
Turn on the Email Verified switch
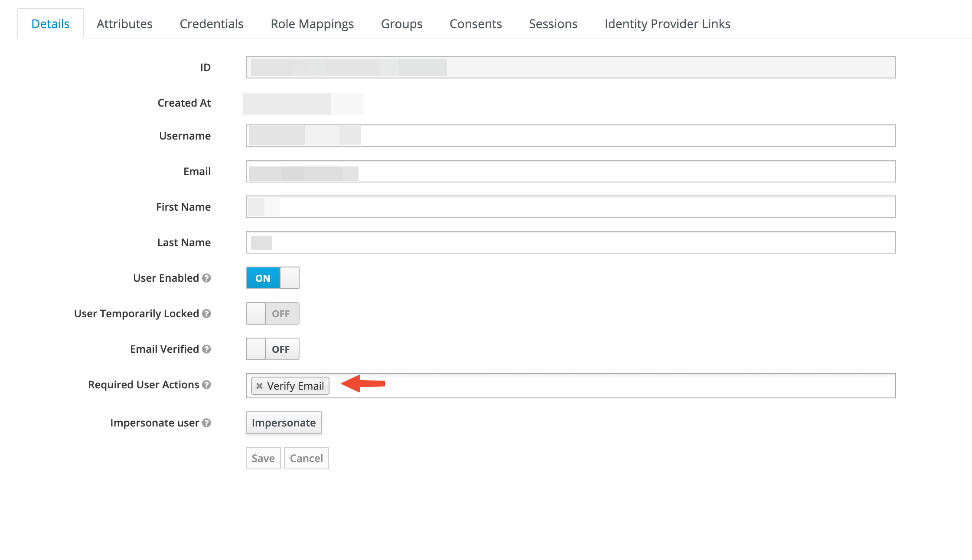(x=255, y=349)
